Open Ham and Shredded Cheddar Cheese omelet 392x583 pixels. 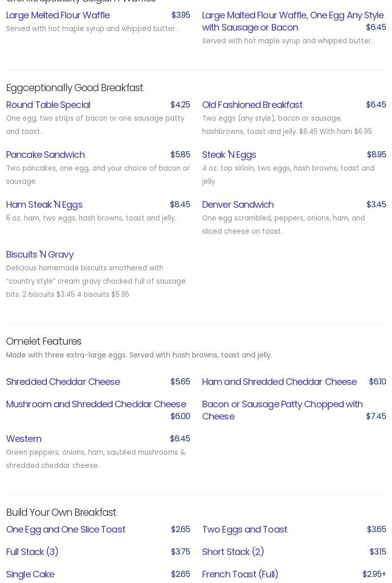[x=279, y=382]
